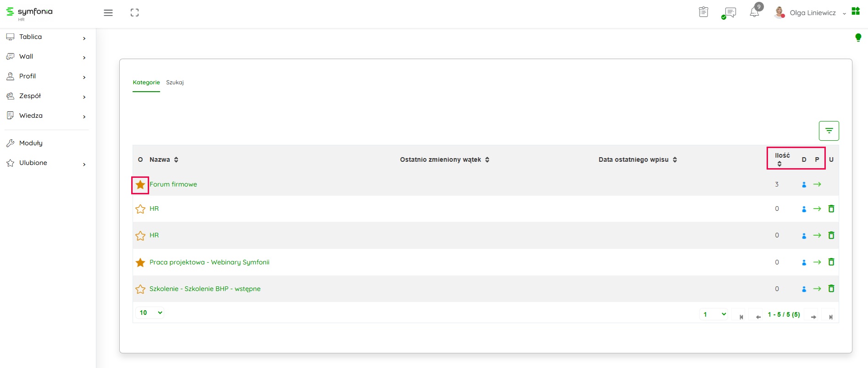Open page number selector dropdown
This screenshot has height=368, width=868.
point(714,314)
